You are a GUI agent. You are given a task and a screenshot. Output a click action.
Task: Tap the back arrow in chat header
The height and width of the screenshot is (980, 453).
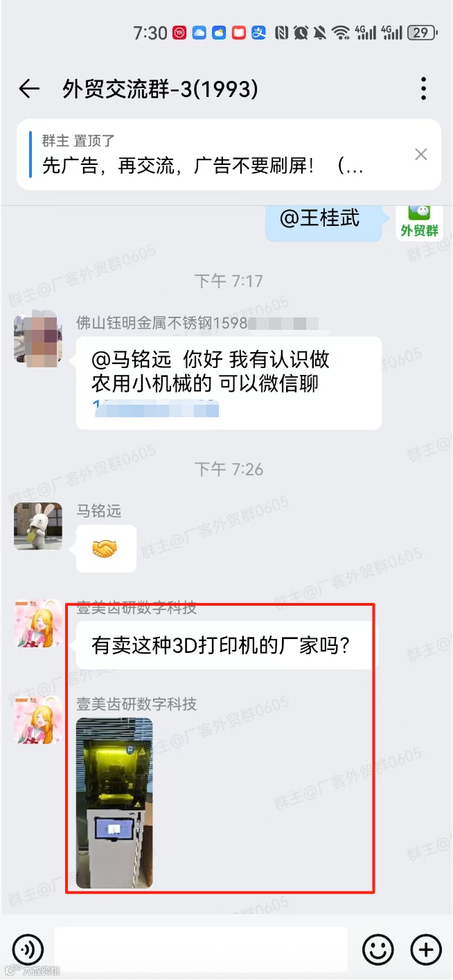29,89
